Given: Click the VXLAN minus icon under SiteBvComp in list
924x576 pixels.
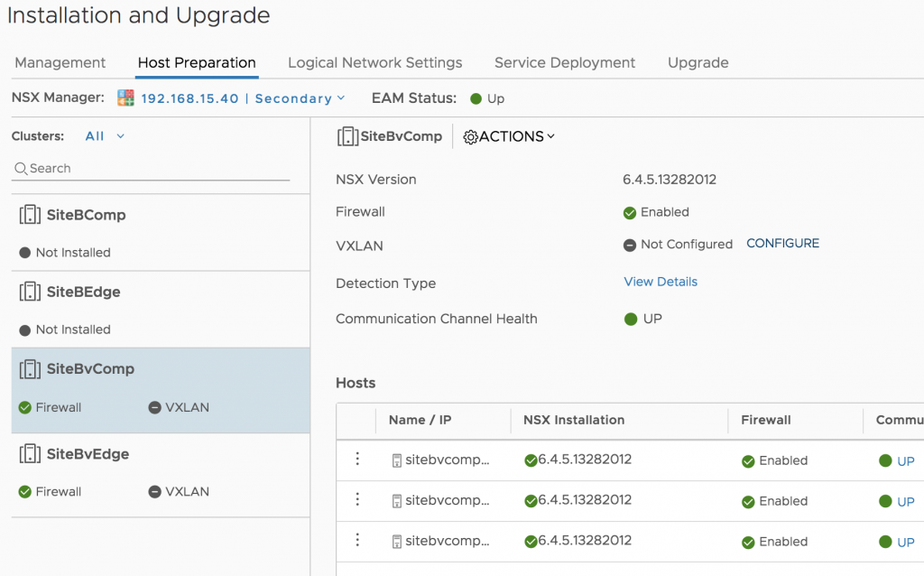Looking at the screenshot, I should tap(154, 407).
